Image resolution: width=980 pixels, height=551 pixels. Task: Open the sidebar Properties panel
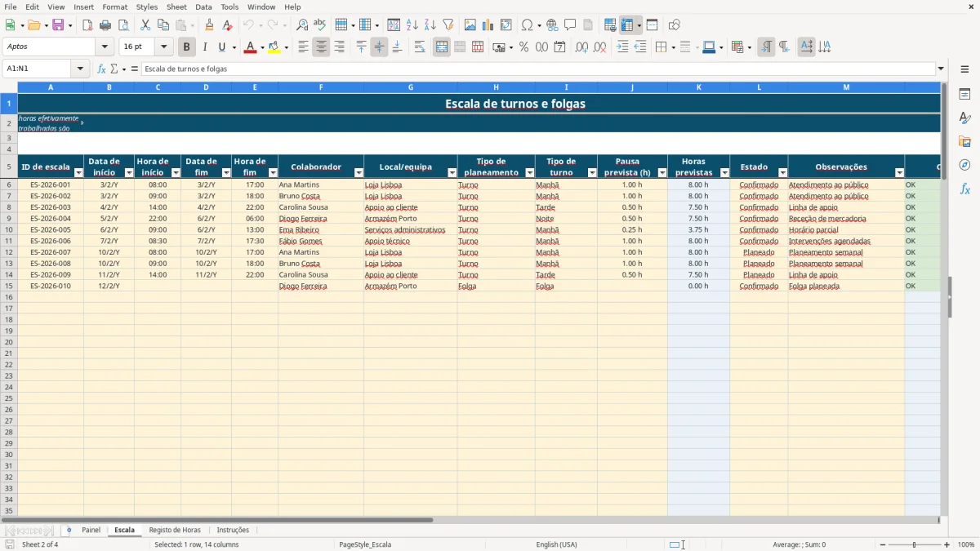pos(964,94)
